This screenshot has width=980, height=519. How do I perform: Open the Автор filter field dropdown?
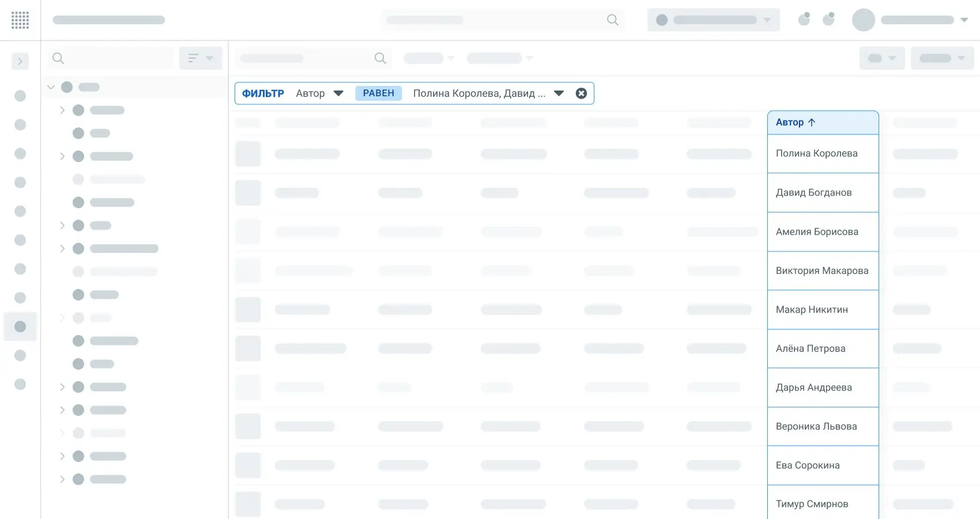coord(338,93)
